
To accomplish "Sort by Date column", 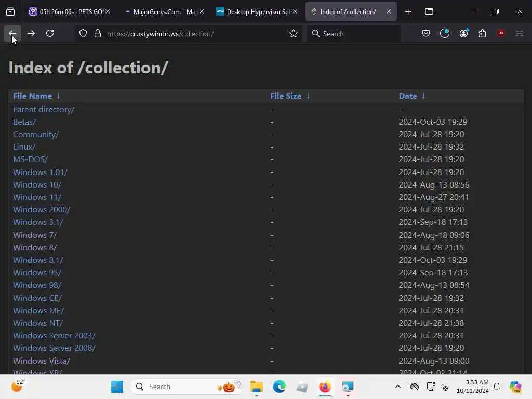I will click(x=407, y=96).
